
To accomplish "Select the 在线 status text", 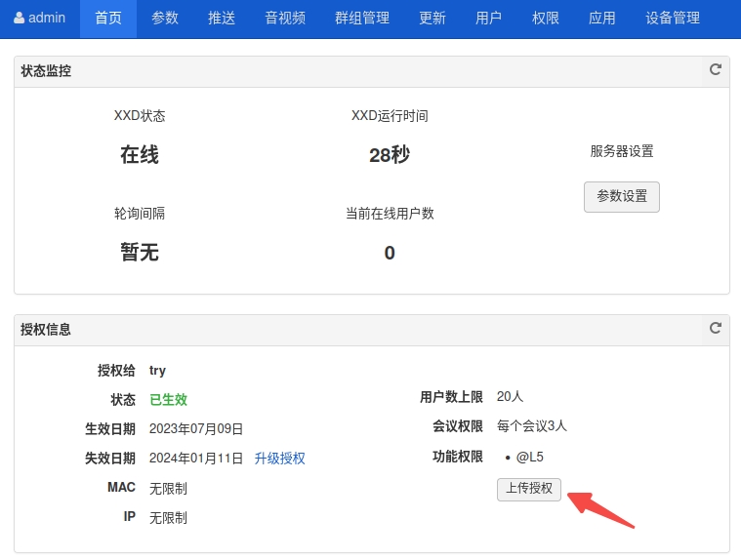I will [140, 155].
